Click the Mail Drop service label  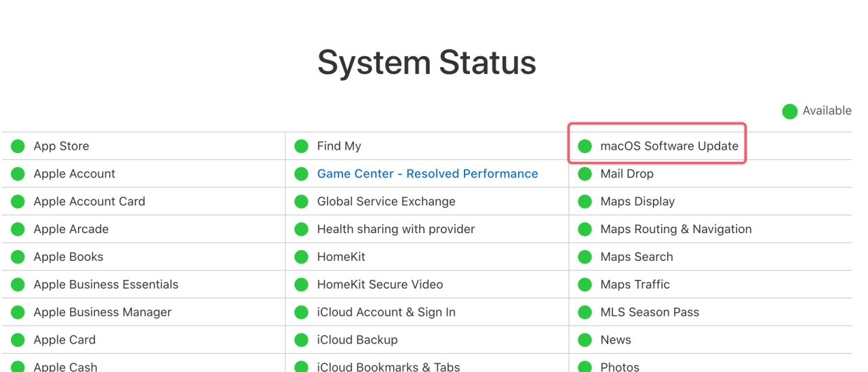pos(627,174)
